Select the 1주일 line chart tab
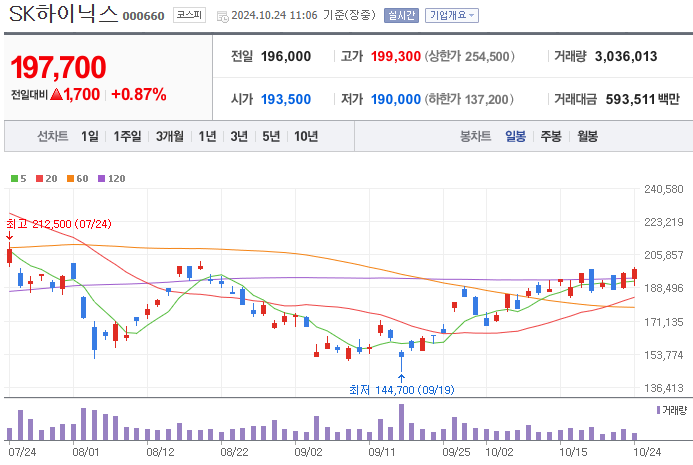Viewport: 693px width, 465px height. (x=127, y=136)
